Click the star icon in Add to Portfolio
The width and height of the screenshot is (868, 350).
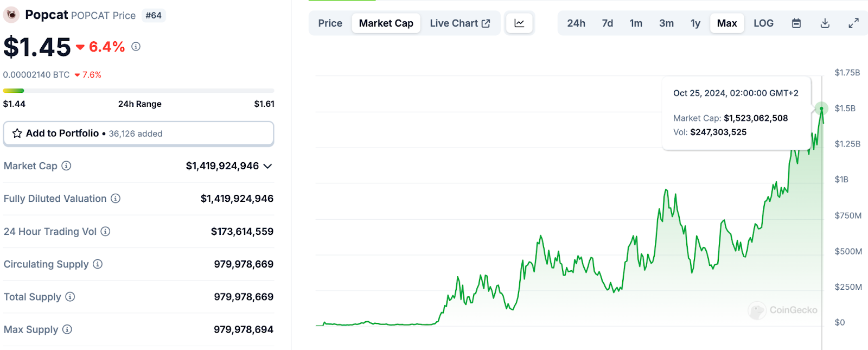tap(17, 133)
